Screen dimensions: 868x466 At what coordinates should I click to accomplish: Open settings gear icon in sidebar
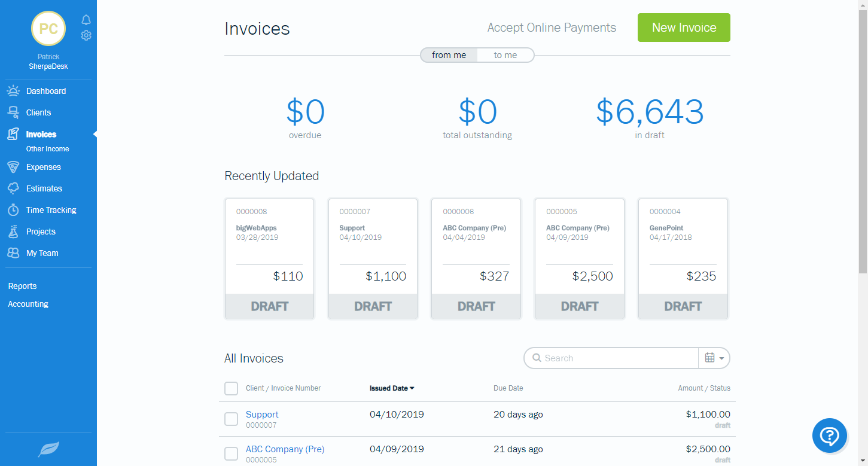click(x=86, y=35)
